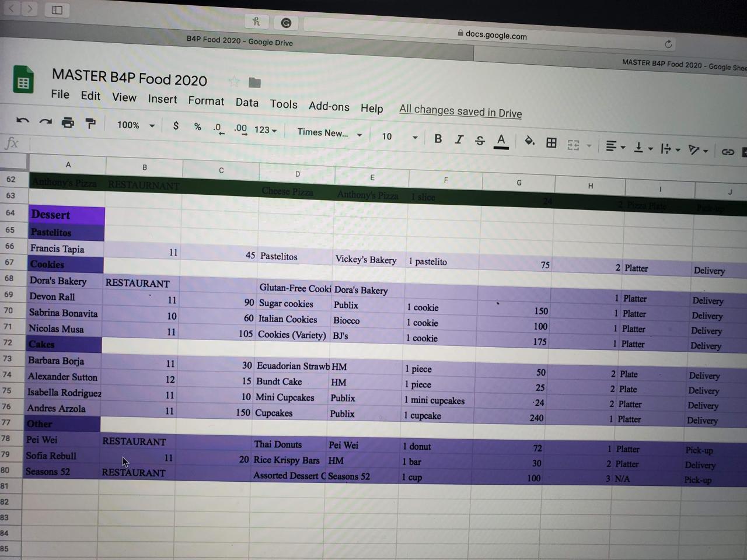The image size is (747, 560).
Task: Select the Rice Krispy Bars cell
Action: (x=289, y=460)
